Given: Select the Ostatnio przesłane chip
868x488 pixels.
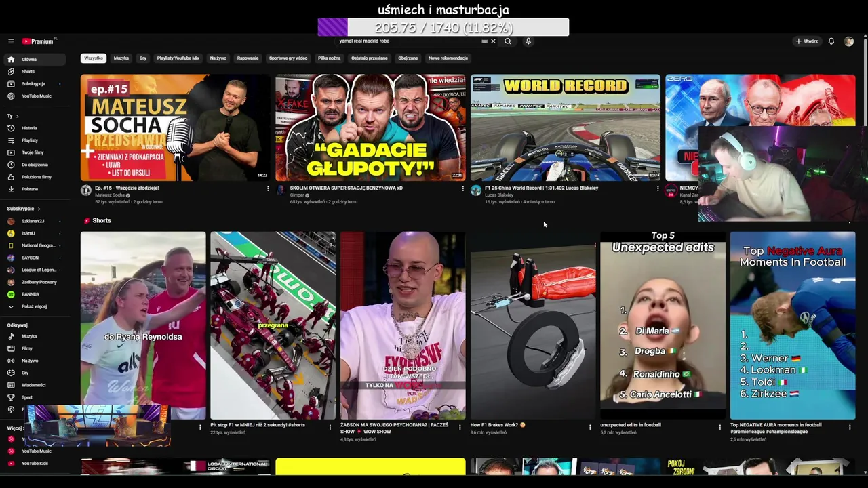Looking at the screenshot, I should pos(369,58).
